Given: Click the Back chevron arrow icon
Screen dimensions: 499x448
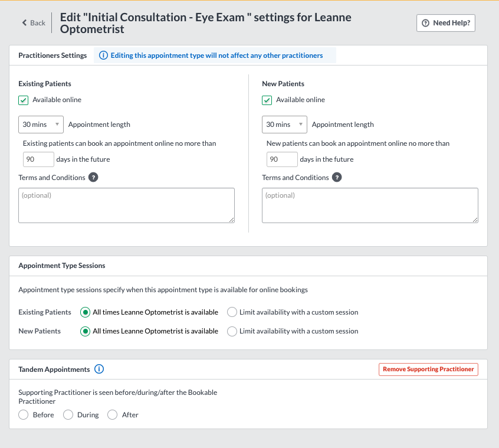Looking at the screenshot, I should (x=25, y=22).
